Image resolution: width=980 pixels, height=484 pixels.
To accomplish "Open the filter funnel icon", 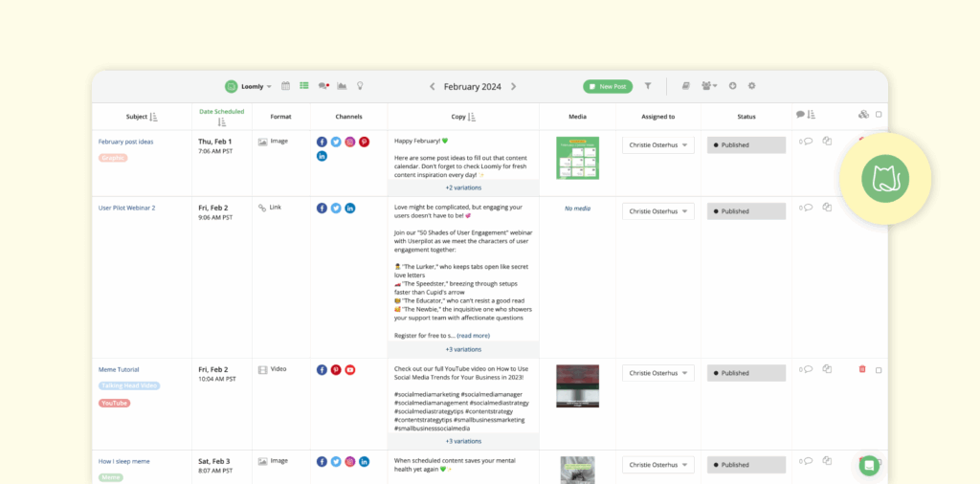I will point(648,86).
